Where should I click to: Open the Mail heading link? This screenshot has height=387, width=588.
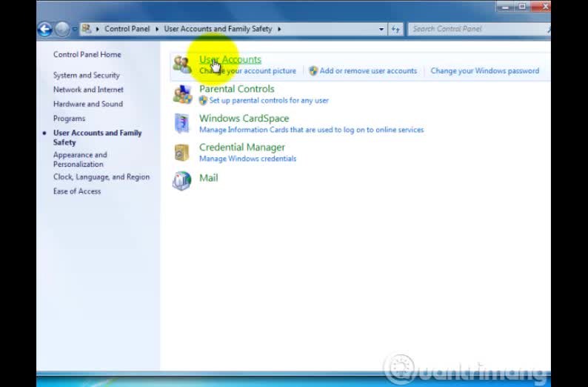point(209,178)
